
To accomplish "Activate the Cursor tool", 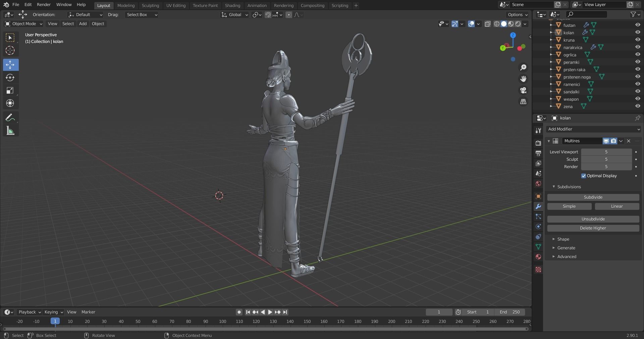I will point(10,51).
